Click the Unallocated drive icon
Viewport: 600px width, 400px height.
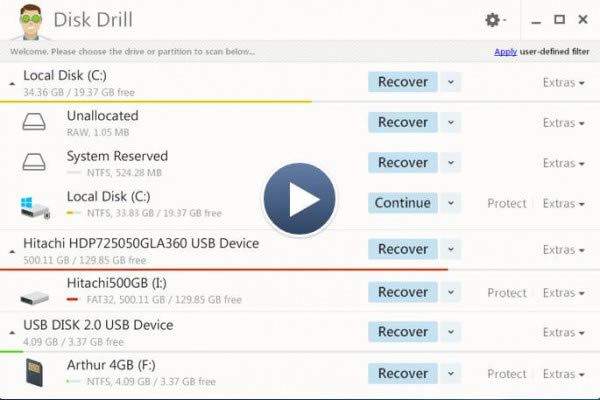coord(35,122)
